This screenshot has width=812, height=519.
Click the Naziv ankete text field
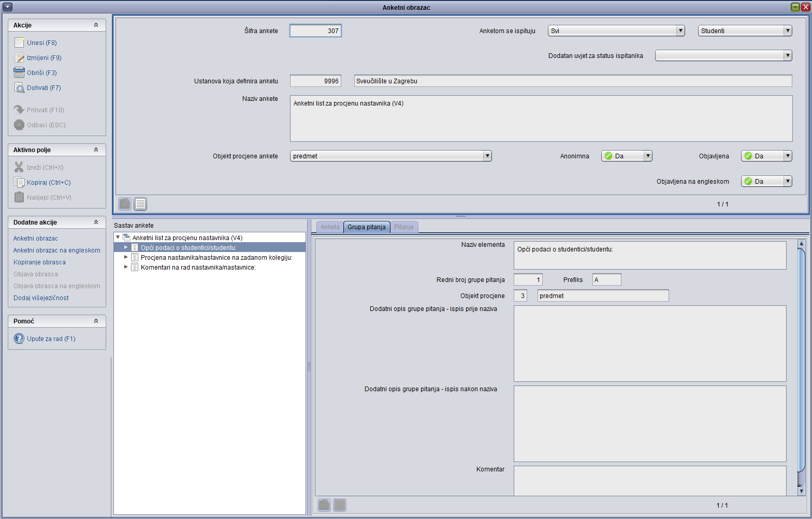541,118
